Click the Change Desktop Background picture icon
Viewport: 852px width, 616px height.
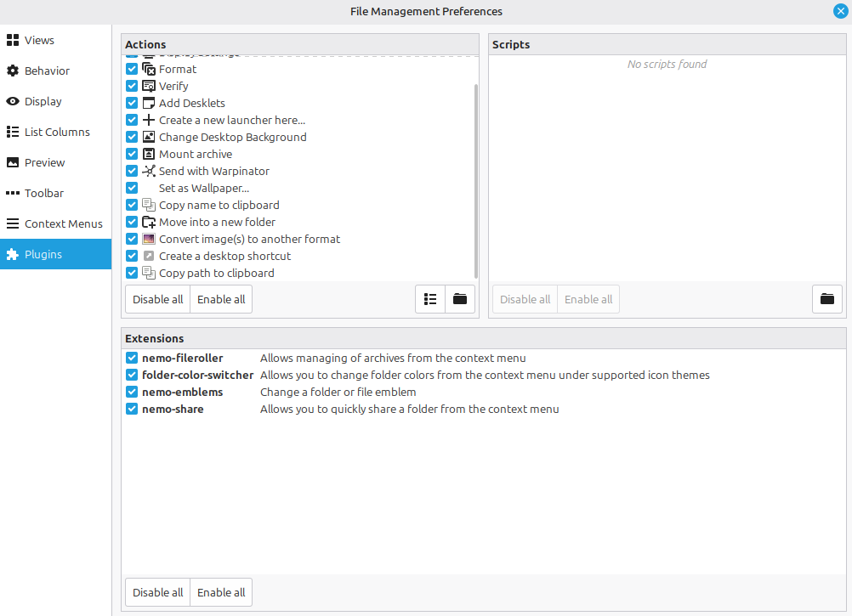(x=149, y=137)
